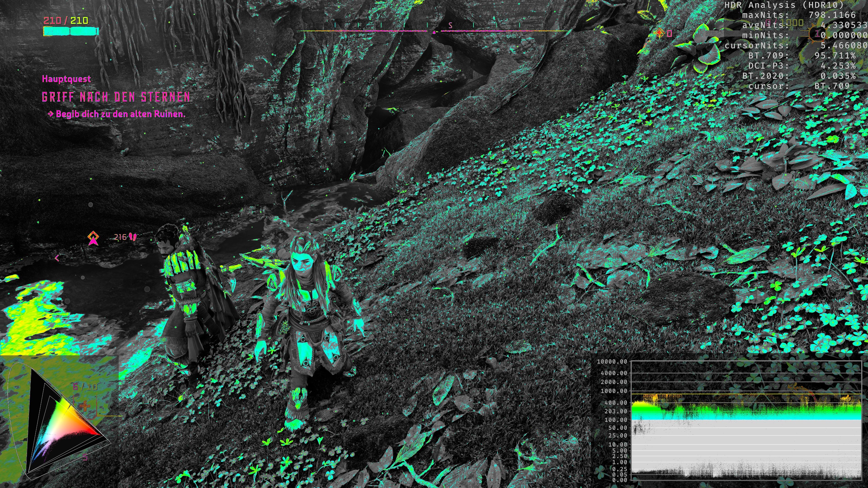Click the BT.2020 percentage '0.035%'
Screen dimensions: 868x488
coord(838,75)
